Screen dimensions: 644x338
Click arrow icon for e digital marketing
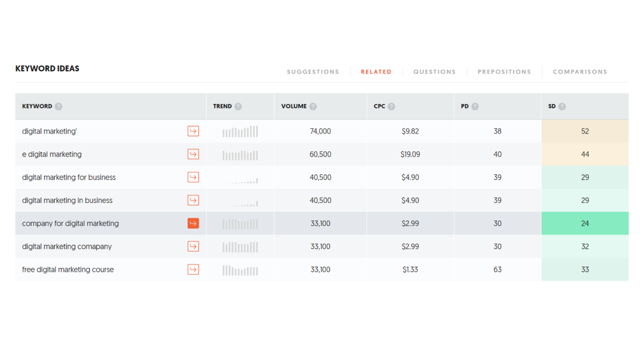point(193,154)
